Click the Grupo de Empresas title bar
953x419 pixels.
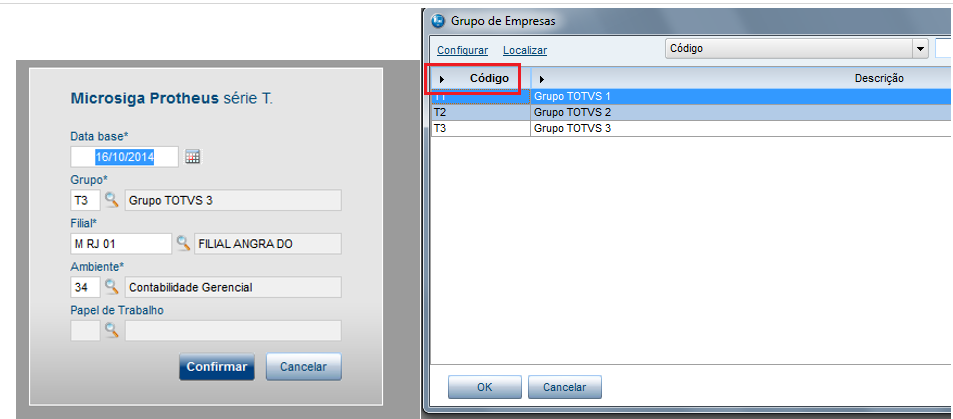[689, 21]
